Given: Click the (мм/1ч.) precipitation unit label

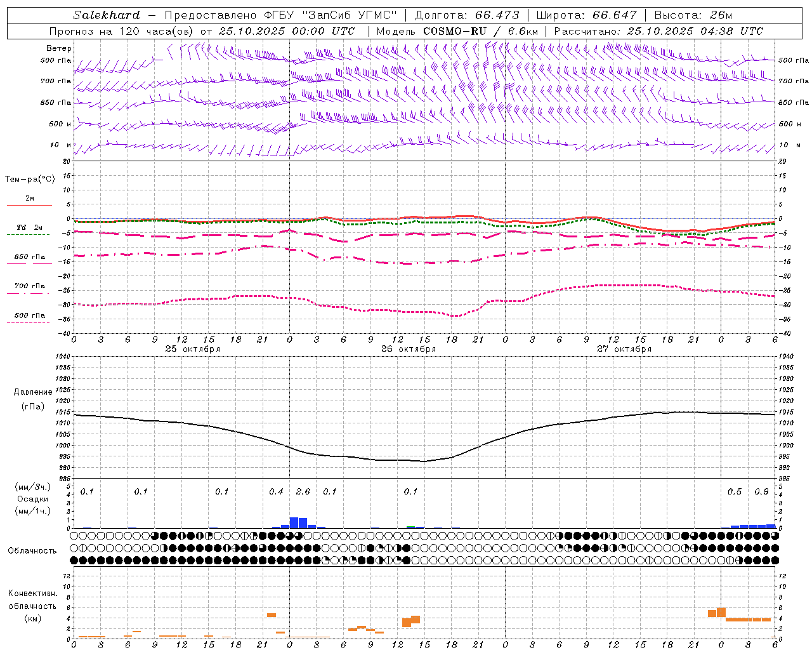Looking at the screenshot, I should coord(33,511).
